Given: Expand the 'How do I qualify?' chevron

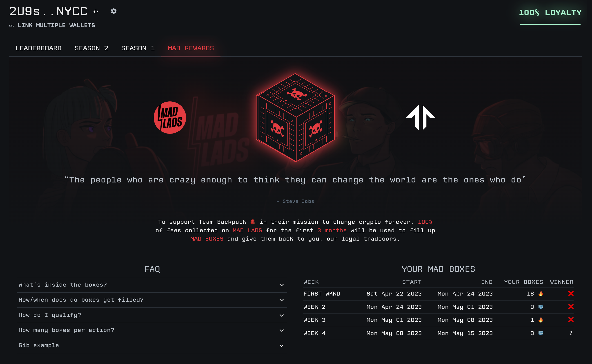Looking at the screenshot, I should pyautogui.click(x=282, y=315).
